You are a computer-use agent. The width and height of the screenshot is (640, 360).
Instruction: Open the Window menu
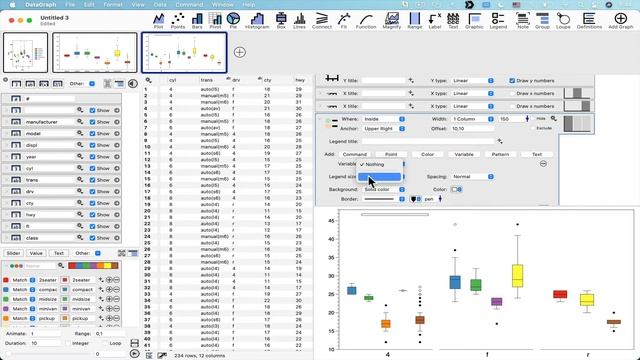pos(222,4)
